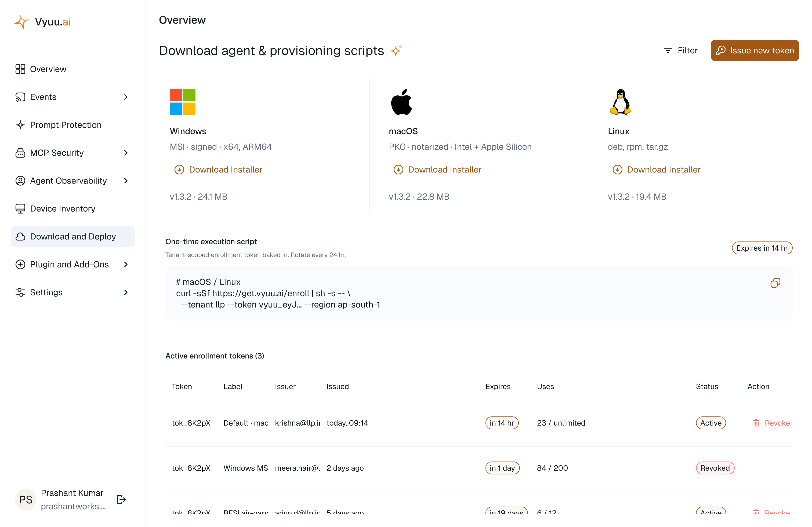Click the Token column header
The height and width of the screenshot is (527, 812).
tap(182, 387)
